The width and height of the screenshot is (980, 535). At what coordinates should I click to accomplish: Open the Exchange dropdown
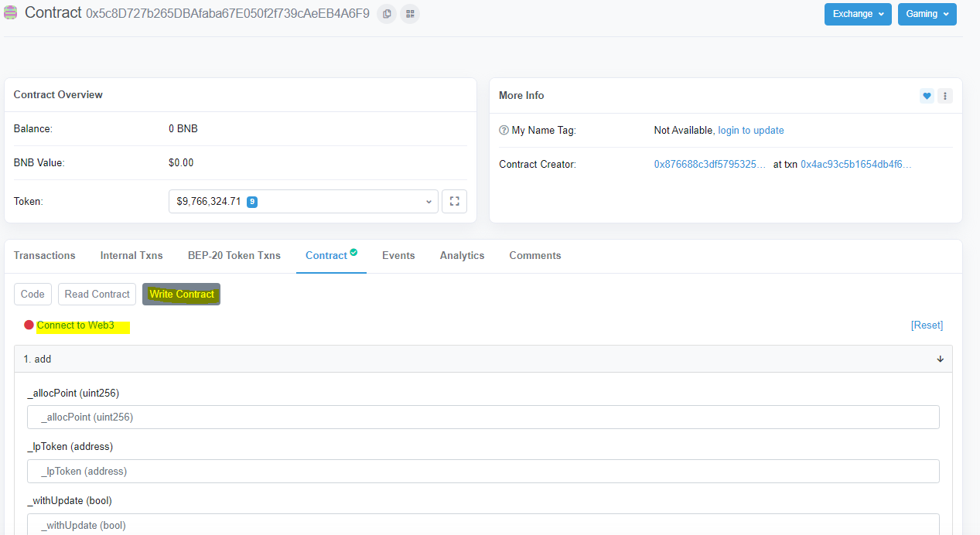pyautogui.click(x=857, y=14)
